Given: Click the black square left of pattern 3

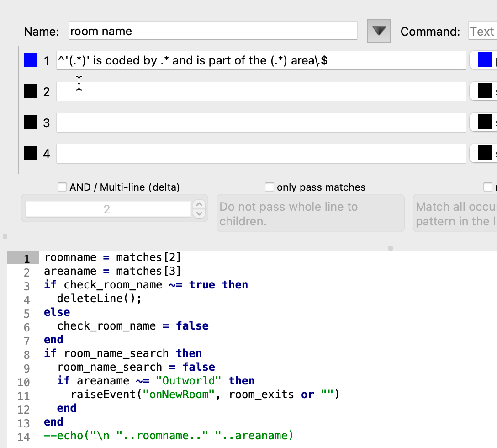Looking at the screenshot, I should 31,123.
